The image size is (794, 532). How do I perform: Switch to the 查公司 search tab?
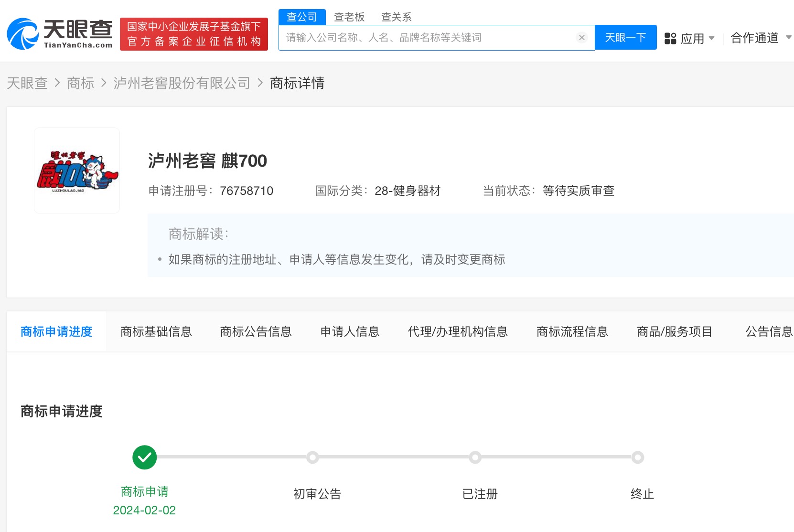click(302, 17)
